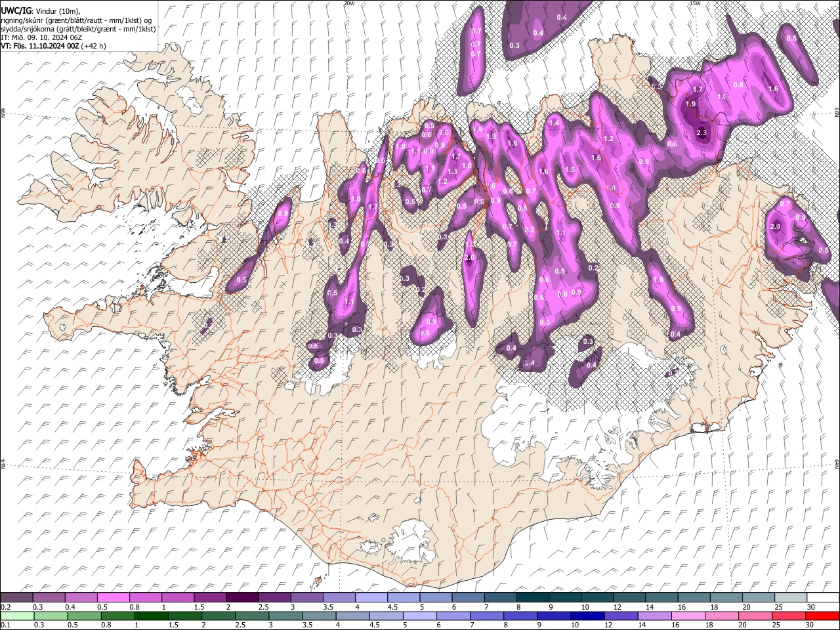Click the 4.5 label on the snow scale
Screen dimensions: 840x630
pos(392,607)
